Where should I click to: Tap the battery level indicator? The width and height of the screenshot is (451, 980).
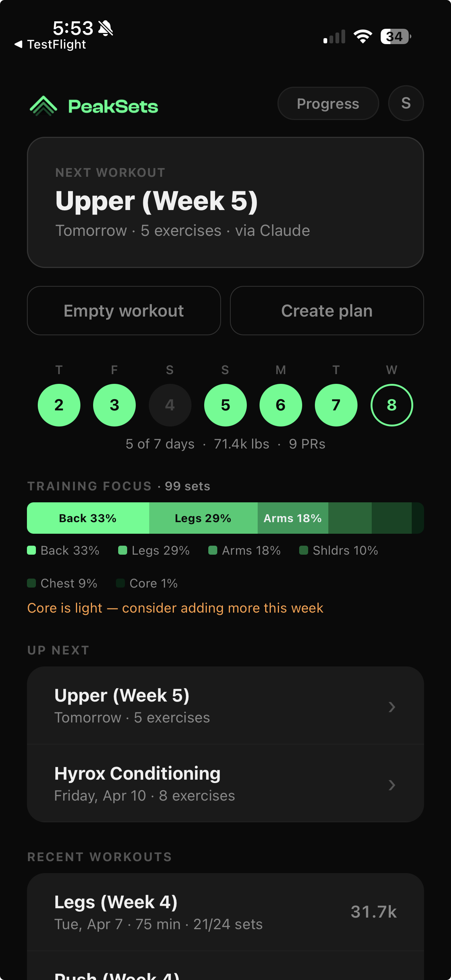pos(395,37)
